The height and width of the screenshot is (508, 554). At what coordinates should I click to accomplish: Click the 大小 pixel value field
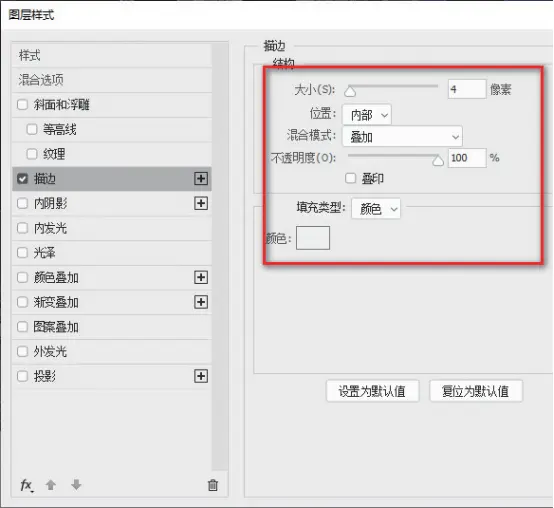click(467, 89)
